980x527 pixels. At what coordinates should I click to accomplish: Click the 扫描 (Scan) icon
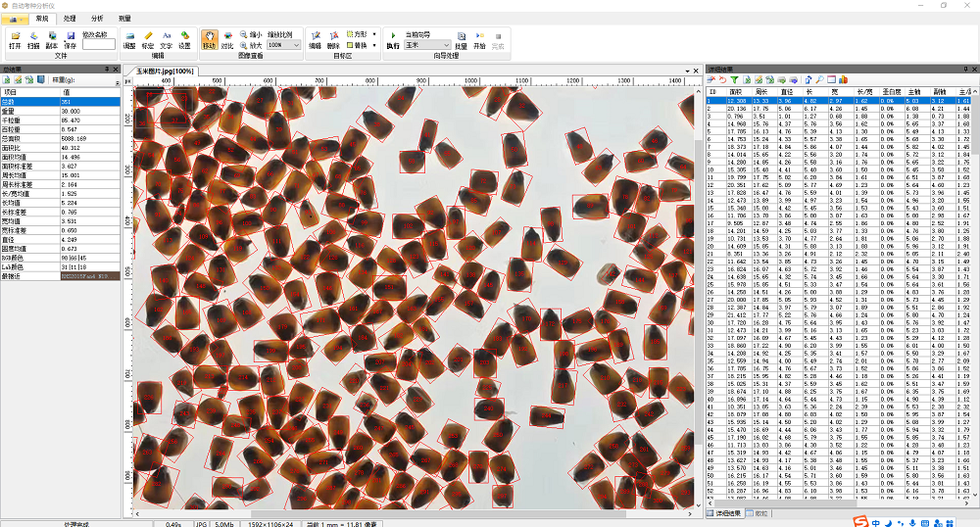pos(33,39)
